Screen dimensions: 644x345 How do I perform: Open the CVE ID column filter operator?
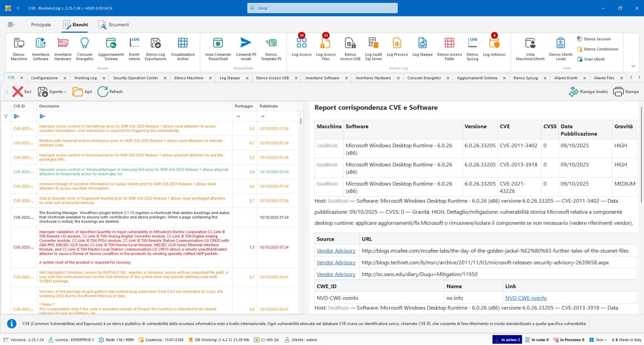pyautogui.click(x=16, y=116)
